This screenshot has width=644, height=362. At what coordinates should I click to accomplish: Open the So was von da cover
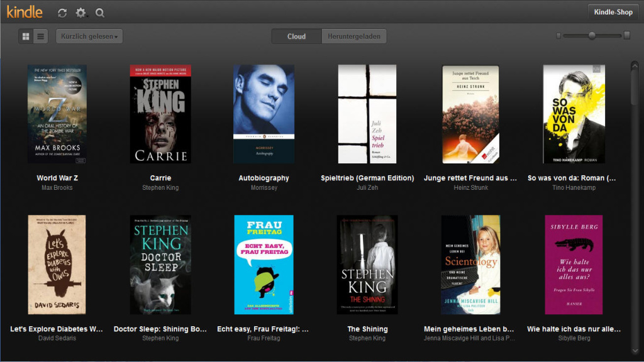tap(574, 114)
